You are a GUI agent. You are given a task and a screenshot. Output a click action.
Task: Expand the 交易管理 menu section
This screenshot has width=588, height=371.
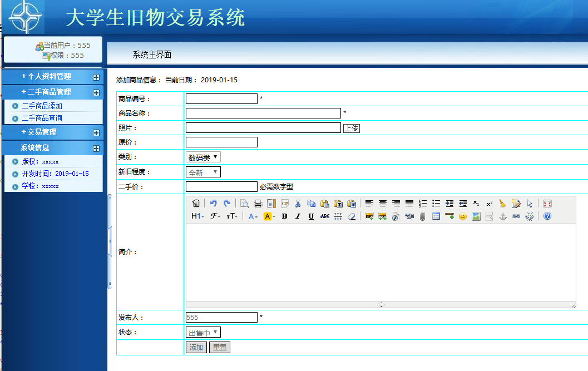[x=52, y=132]
